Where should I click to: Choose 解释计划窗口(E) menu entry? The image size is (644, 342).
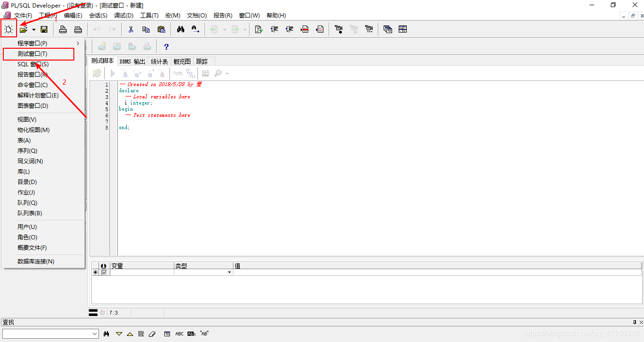44,96
